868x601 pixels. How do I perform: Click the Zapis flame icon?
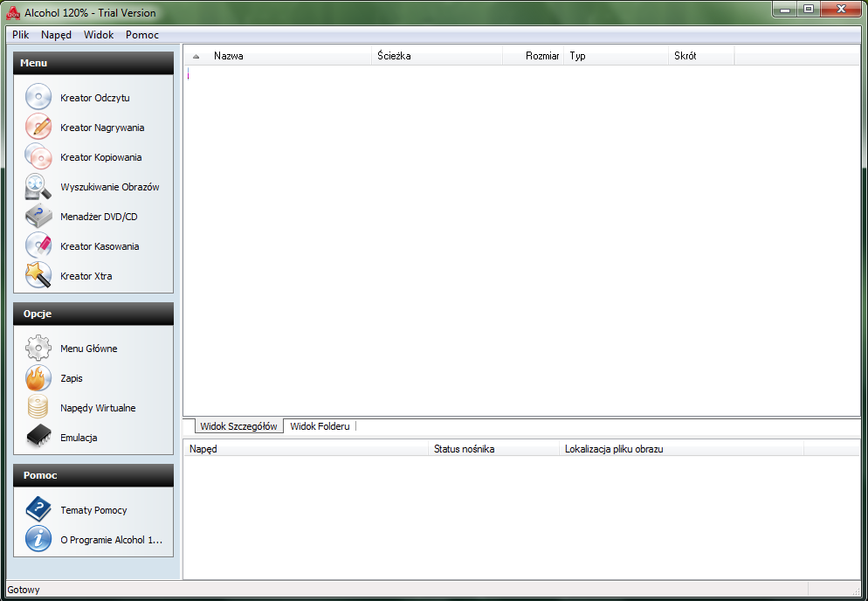38,378
